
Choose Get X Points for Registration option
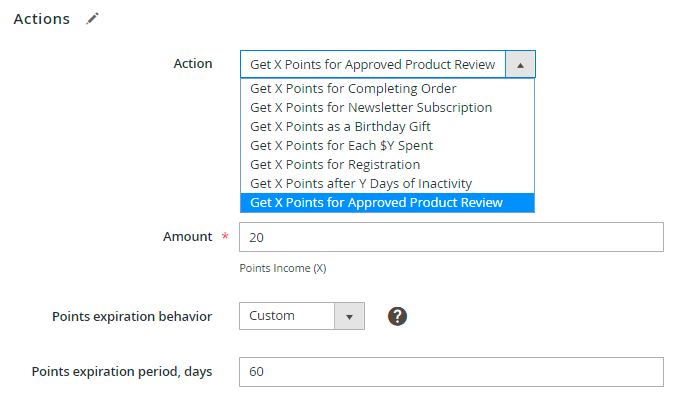click(x=335, y=164)
